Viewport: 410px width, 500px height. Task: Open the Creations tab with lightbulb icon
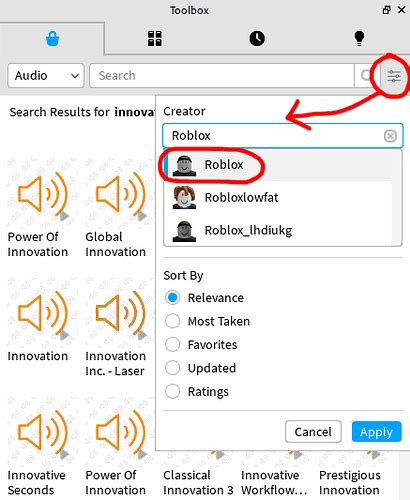tap(359, 38)
